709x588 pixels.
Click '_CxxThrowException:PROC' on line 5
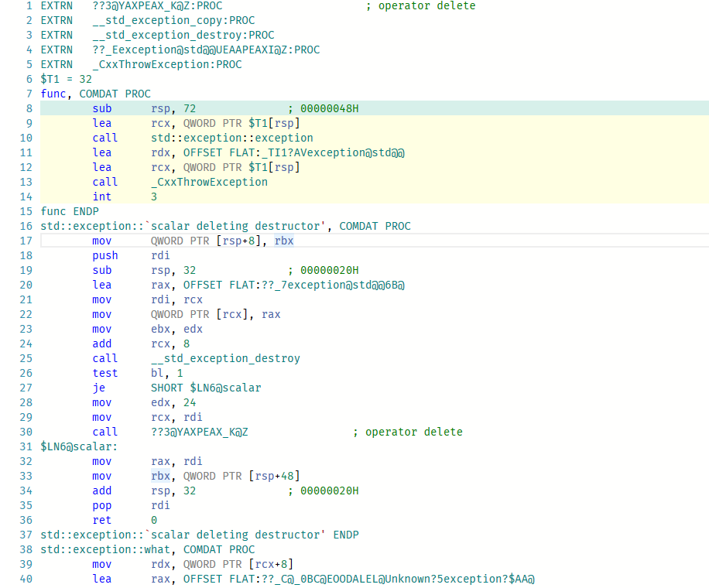coord(167,65)
